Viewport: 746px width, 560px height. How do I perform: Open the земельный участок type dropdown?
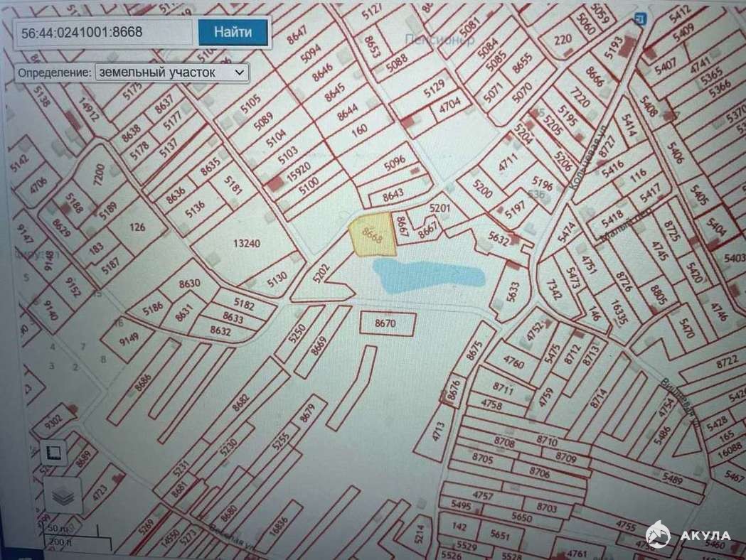click(171, 72)
